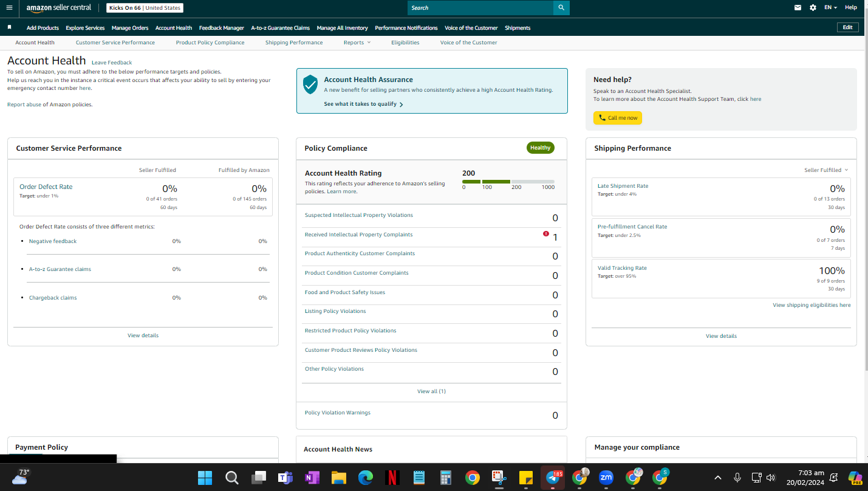This screenshot has width=868, height=491.
Task: Open the settings gear icon
Action: point(813,8)
